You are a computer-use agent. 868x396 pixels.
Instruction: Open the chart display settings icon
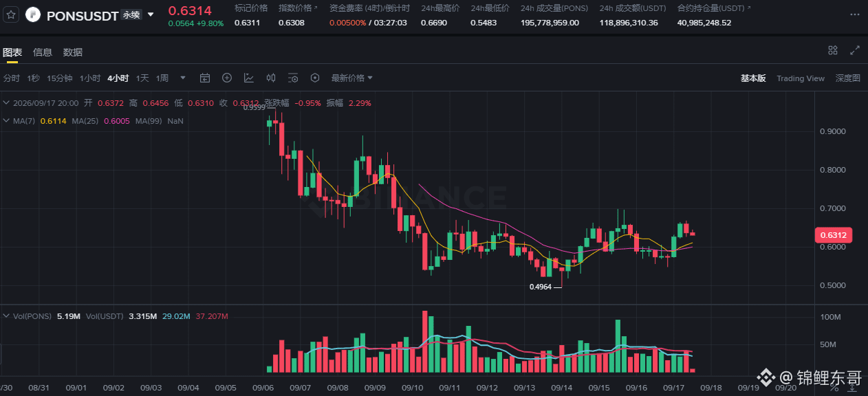[x=293, y=78]
